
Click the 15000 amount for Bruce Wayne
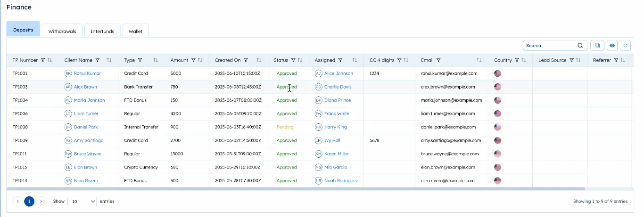[x=177, y=154]
